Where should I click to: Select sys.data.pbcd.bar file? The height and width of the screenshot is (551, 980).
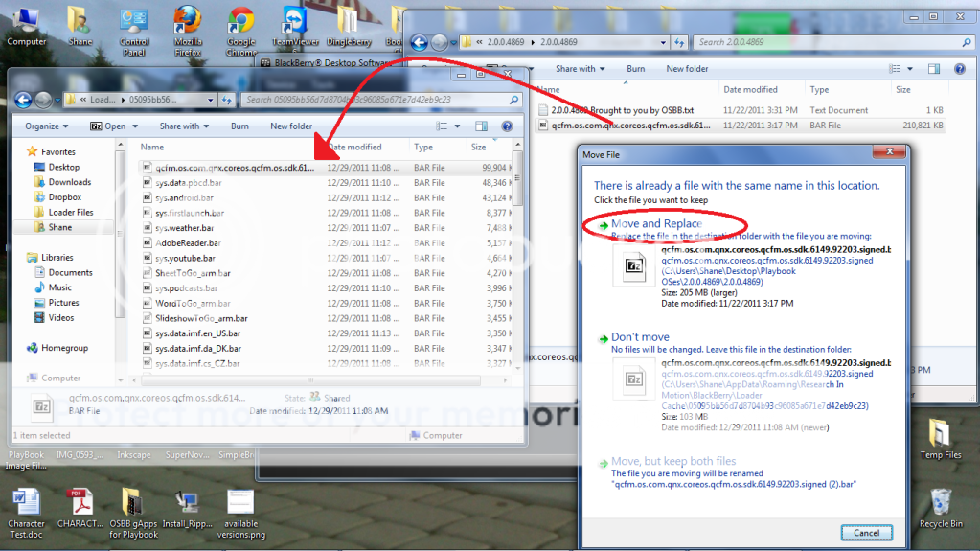[x=188, y=183]
